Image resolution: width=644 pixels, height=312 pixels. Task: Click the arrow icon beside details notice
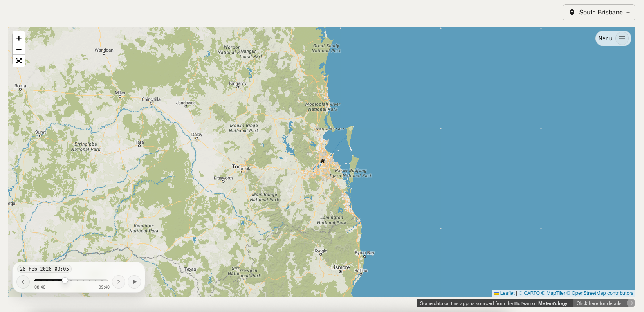coord(630,303)
